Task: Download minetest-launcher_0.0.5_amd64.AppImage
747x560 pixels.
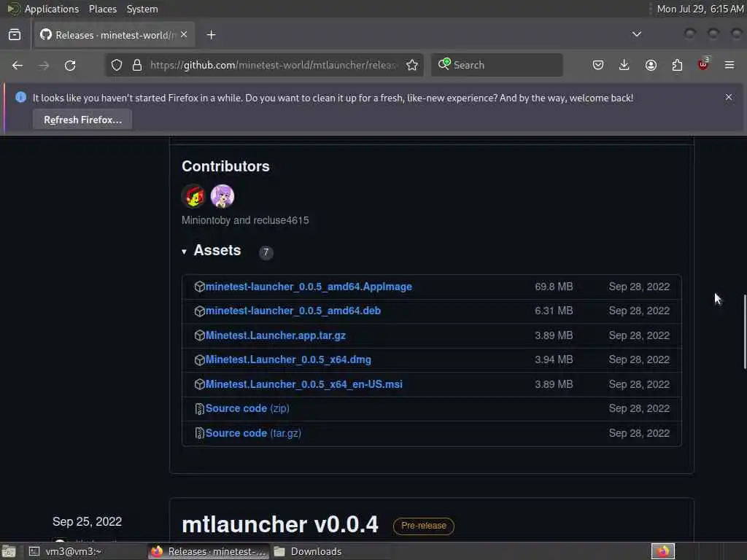Action: coord(309,287)
